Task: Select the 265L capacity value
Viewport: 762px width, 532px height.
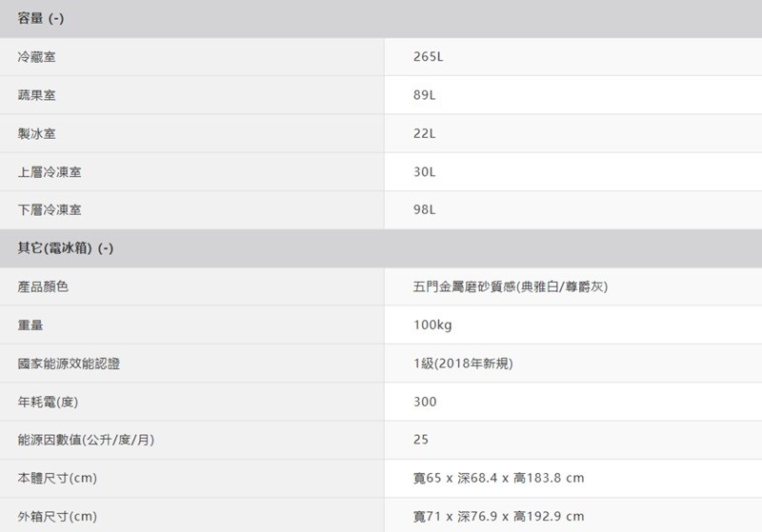Action: [429, 57]
